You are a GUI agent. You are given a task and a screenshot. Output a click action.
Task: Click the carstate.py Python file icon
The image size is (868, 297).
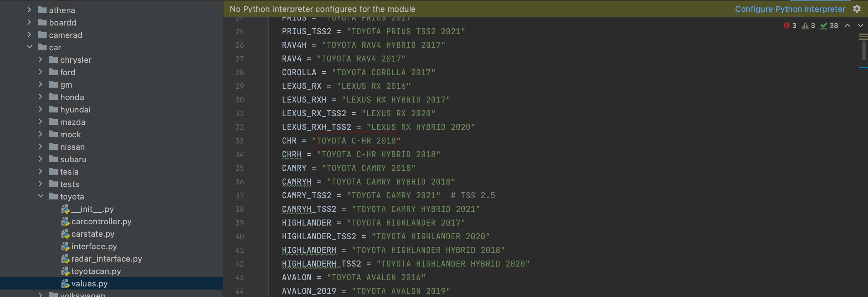pyautogui.click(x=65, y=234)
